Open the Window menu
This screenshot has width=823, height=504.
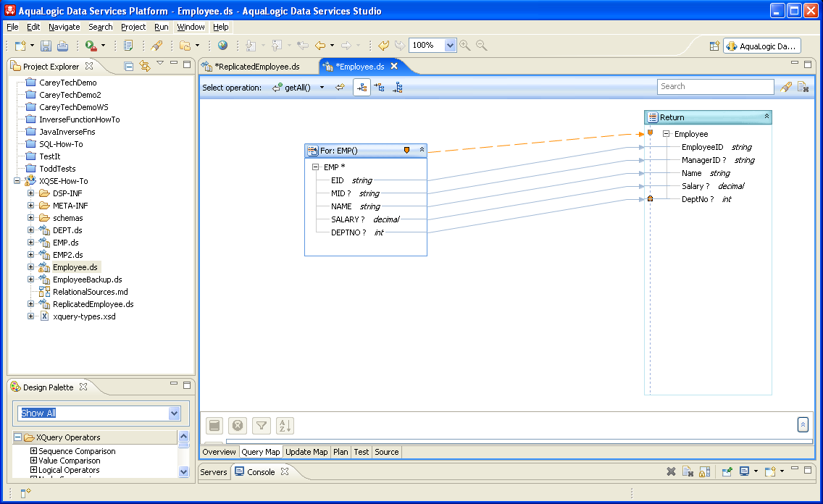click(191, 27)
